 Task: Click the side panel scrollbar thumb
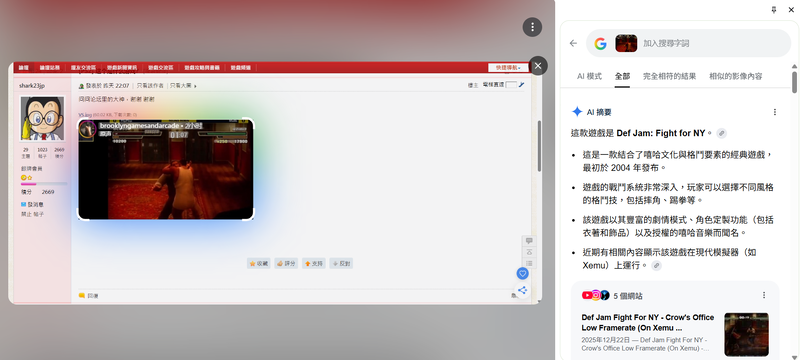(794, 82)
